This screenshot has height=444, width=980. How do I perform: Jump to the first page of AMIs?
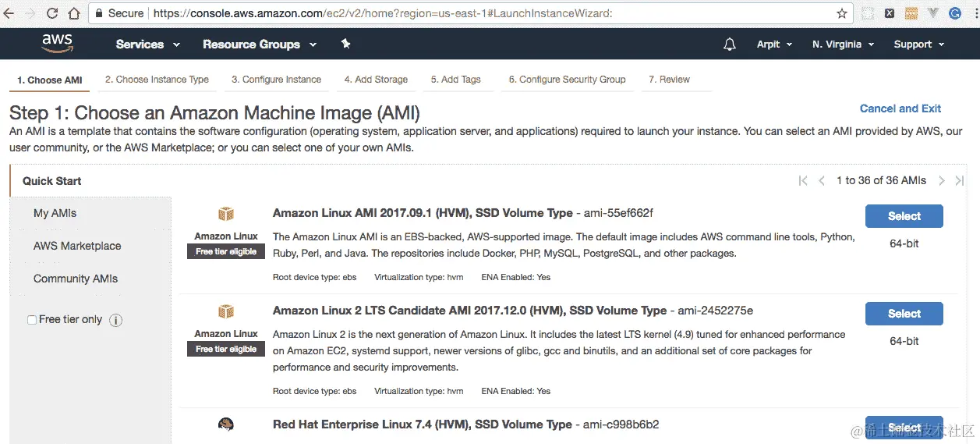[x=803, y=181]
